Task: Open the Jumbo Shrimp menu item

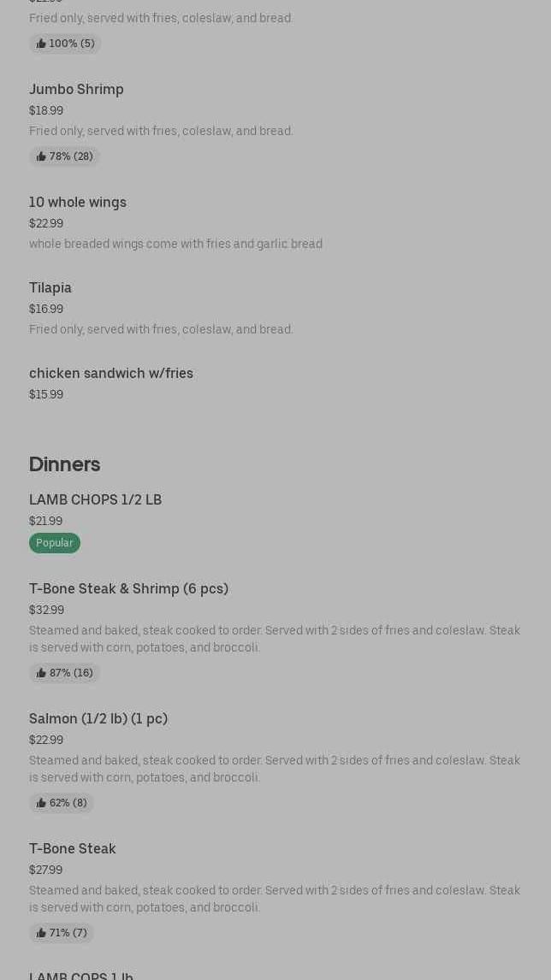Action: pos(76,89)
